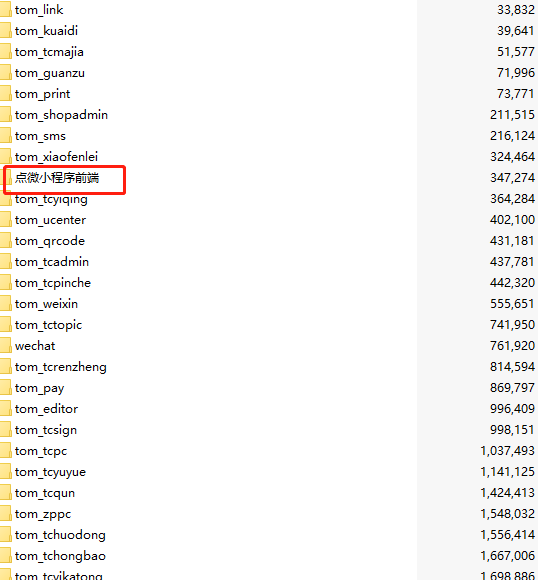Select the tom_tcadmin folder

click(52, 262)
